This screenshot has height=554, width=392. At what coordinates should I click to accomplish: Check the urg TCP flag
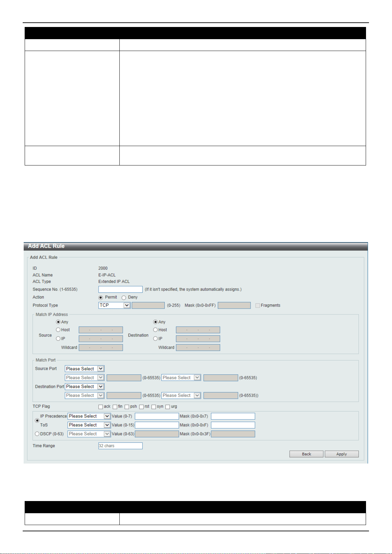coord(168,407)
